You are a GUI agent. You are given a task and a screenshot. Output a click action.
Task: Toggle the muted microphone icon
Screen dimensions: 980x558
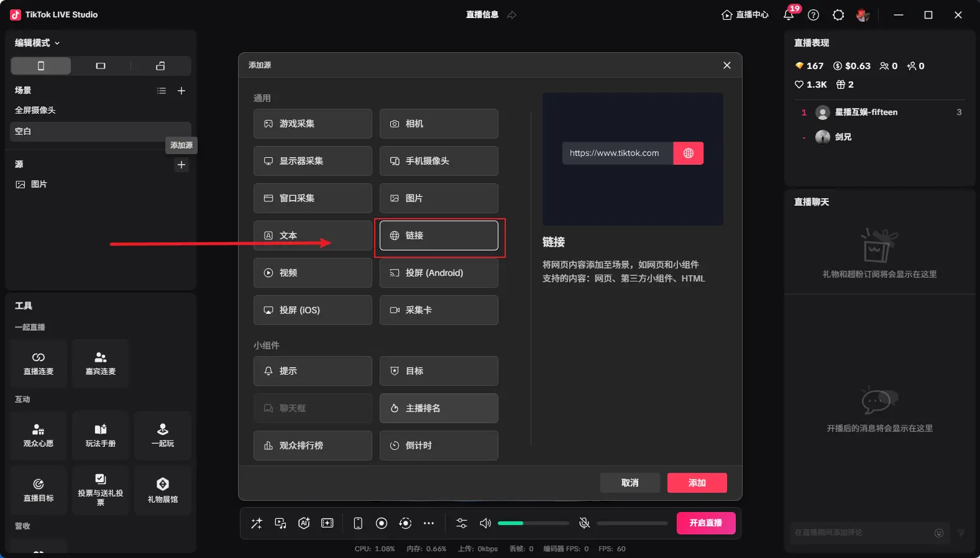point(584,523)
